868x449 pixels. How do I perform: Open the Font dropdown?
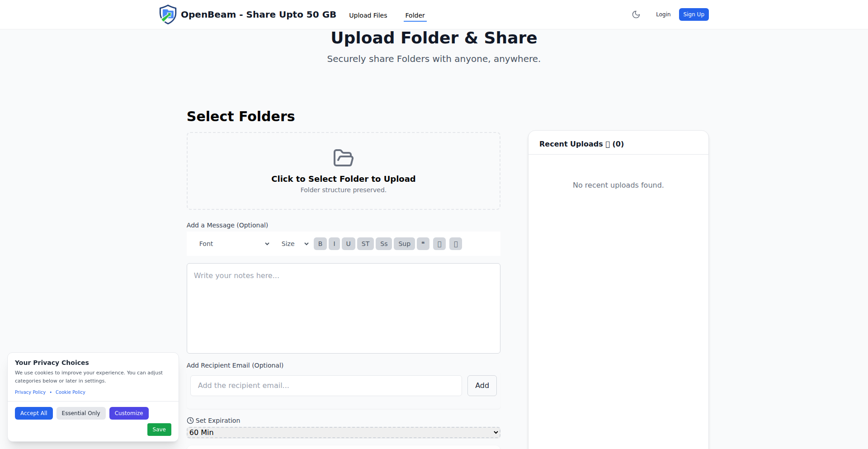pos(234,244)
